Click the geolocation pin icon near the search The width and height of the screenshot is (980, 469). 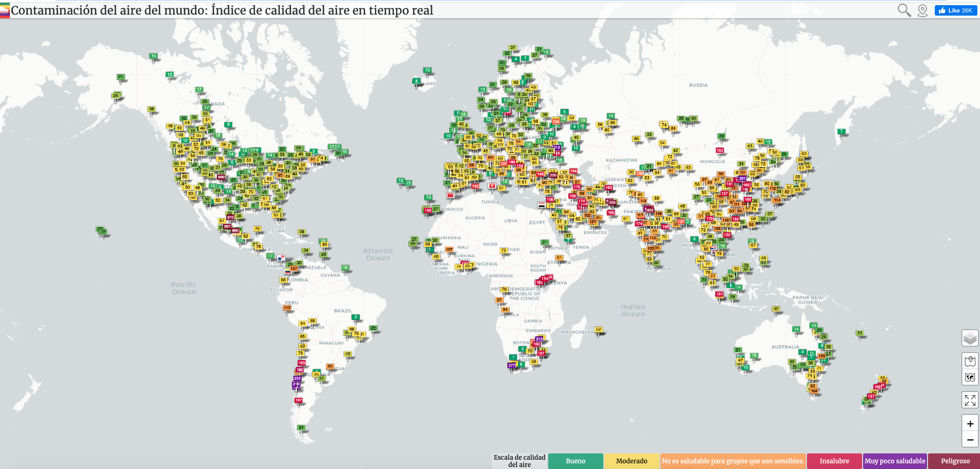(922, 9)
